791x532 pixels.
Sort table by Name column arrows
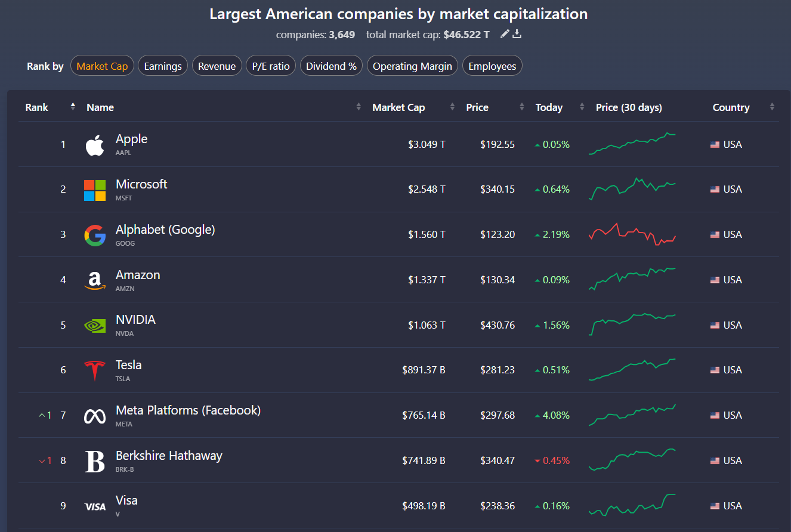359,107
